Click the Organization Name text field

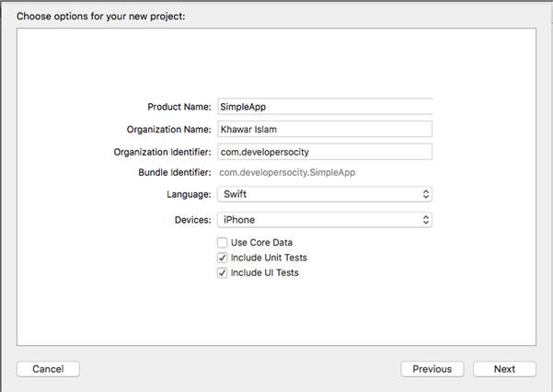click(325, 130)
